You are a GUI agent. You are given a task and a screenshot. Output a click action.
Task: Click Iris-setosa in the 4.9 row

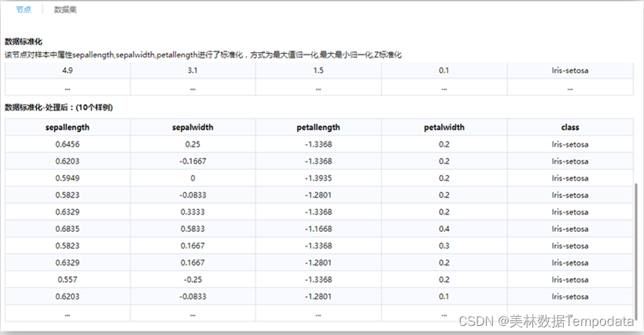point(570,71)
